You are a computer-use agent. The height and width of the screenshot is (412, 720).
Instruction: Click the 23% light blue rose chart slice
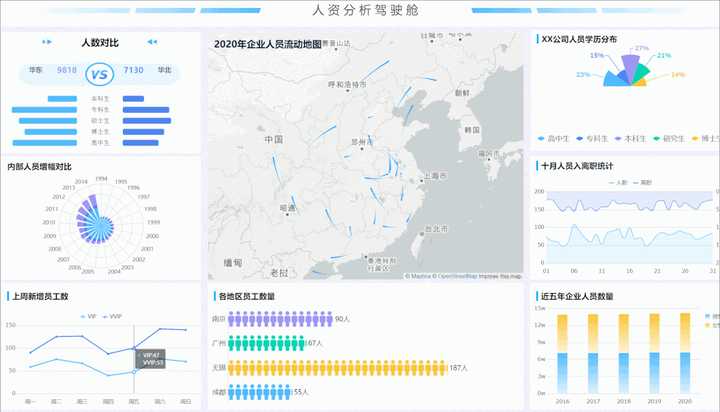pos(613,80)
